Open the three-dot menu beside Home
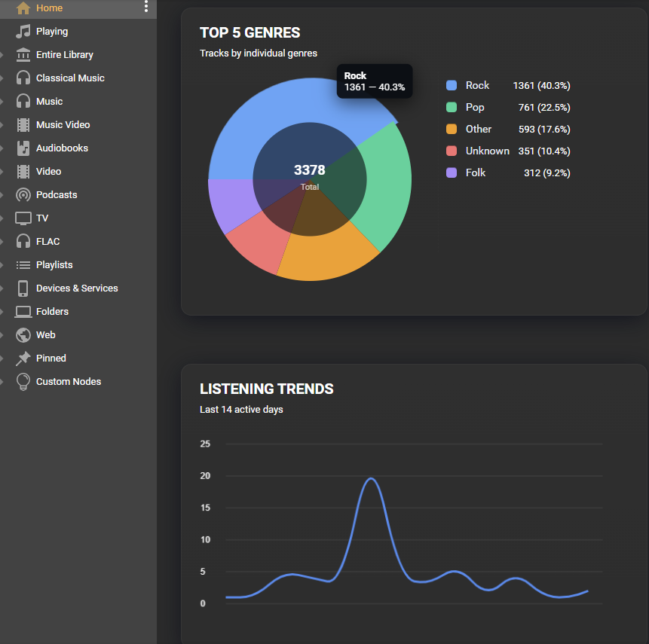The height and width of the screenshot is (644, 649). [146, 7]
